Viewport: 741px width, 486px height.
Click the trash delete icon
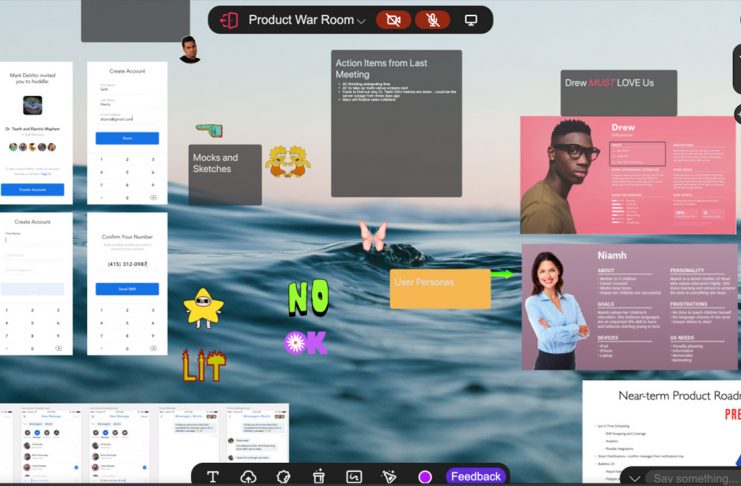point(319,476)
